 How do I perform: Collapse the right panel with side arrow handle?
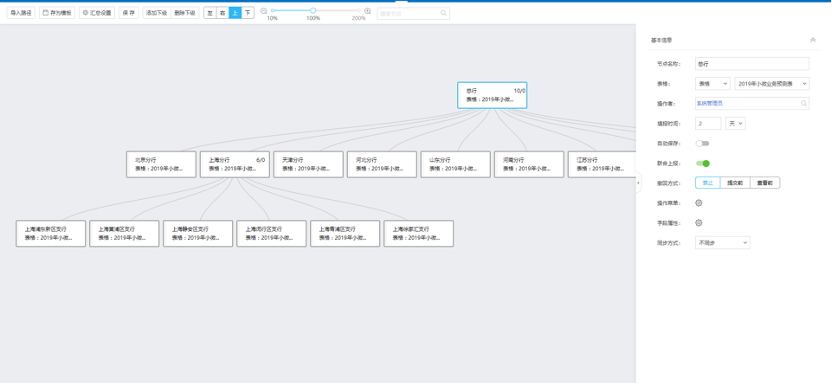tap(638, 182)
